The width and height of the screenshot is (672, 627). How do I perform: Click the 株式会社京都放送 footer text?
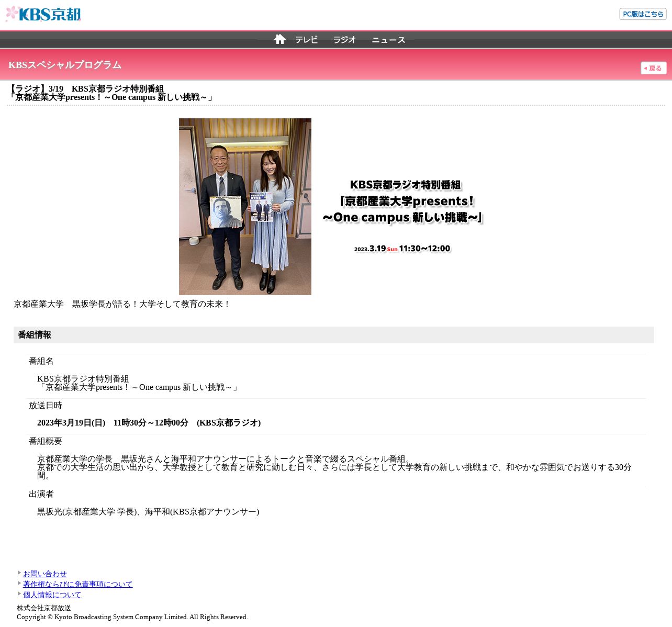click(x=44, y=608)
